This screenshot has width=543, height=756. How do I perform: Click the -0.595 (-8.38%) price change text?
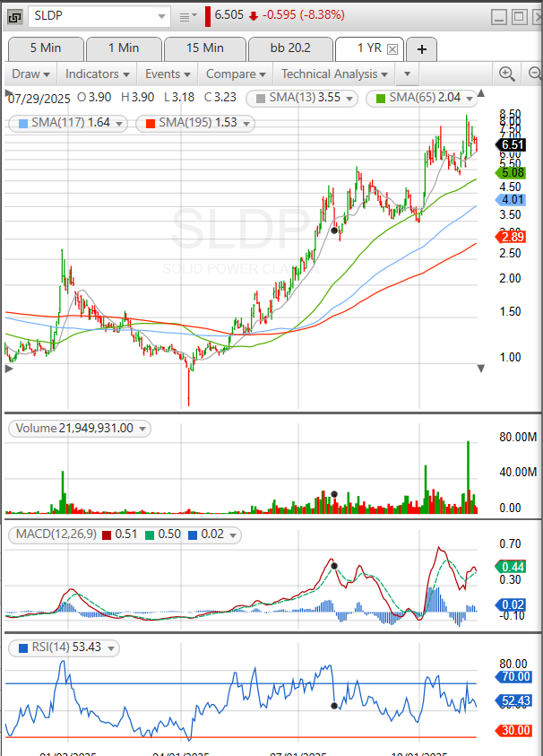tap(304, 15)
